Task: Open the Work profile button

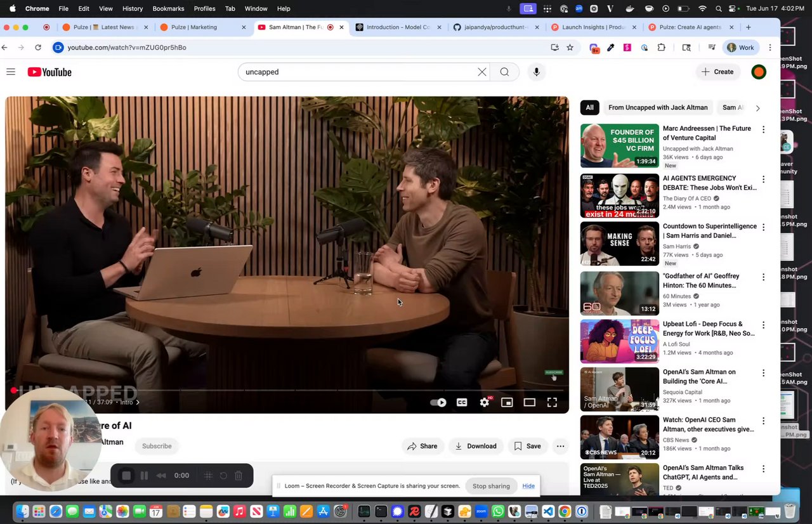Action: click(741, 48)
